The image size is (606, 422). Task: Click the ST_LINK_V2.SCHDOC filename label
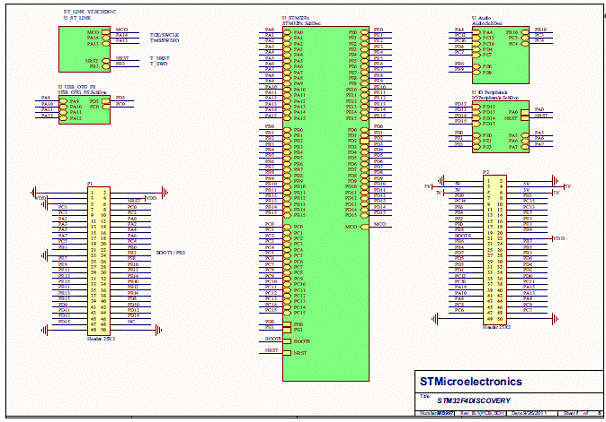90,12
